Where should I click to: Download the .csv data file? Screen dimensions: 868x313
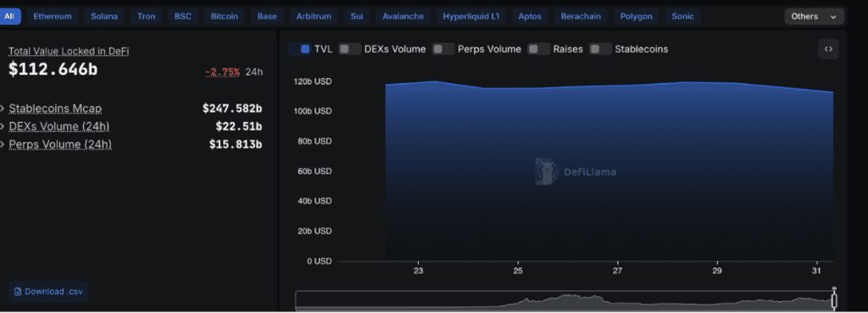tap(48, 292)
